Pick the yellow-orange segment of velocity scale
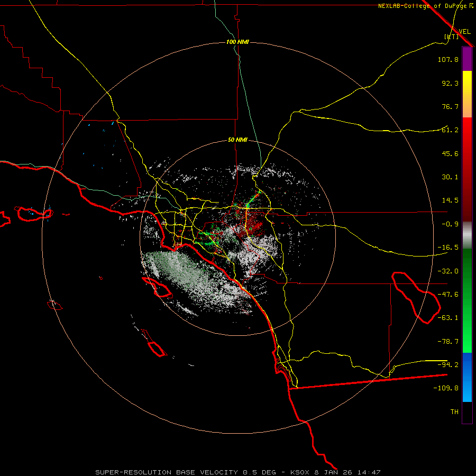 click(x=467, y=94)
